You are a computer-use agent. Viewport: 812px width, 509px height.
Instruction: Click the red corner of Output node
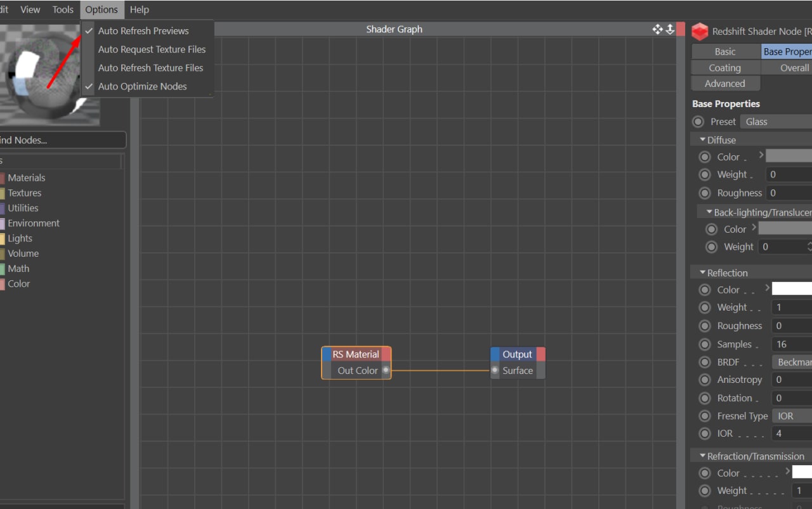(x=540, y=354)
